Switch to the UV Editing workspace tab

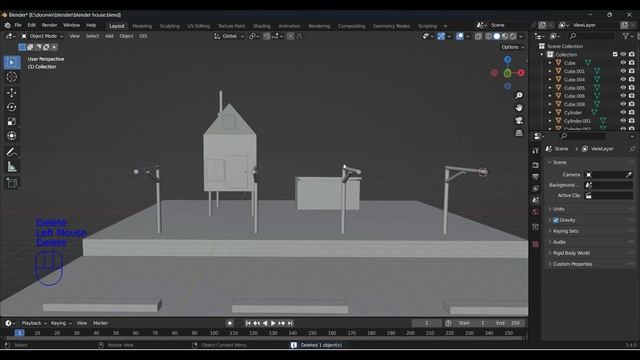[198, 26]
